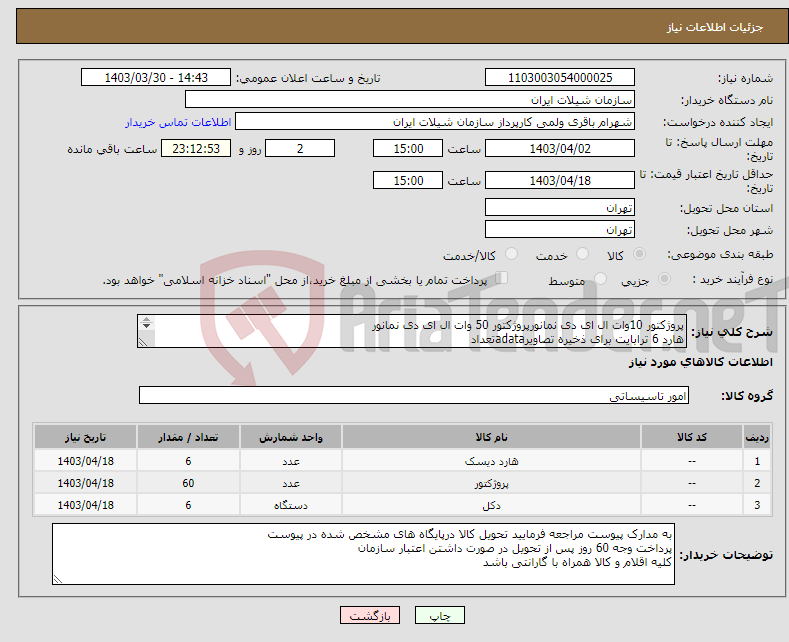Click the quantity 60 cell for پروژکتور

point(188,483)
